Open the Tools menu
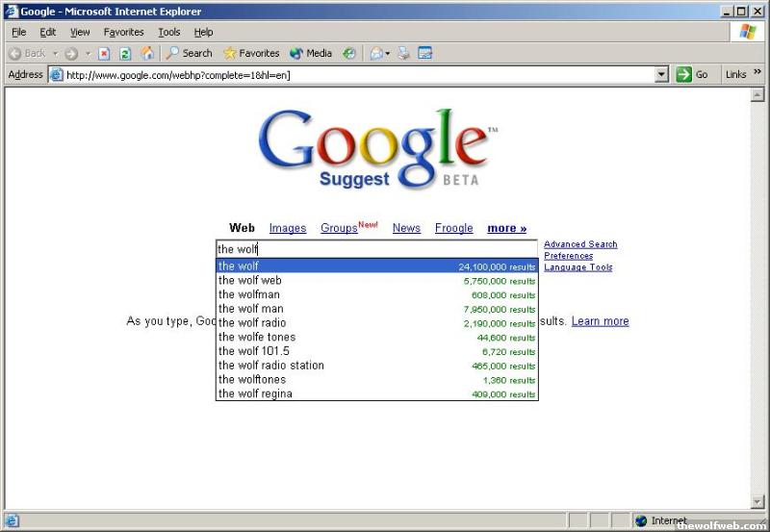The height and width of the screenshot is (532, 770). [168, 32]
